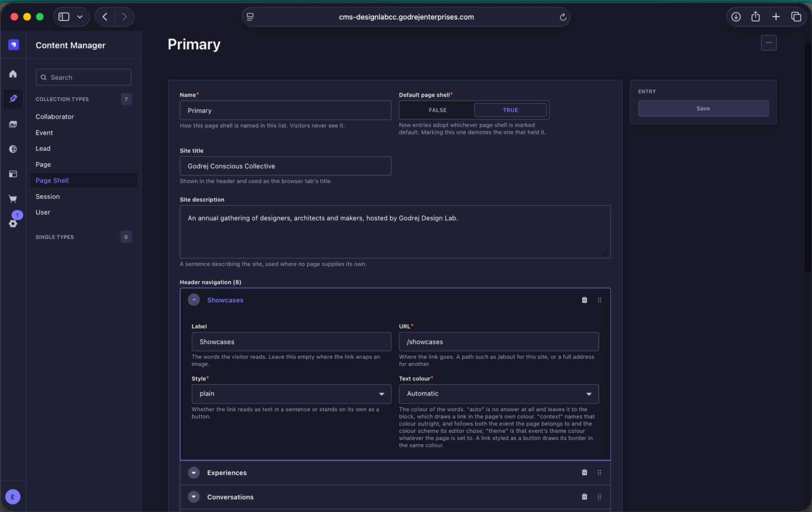The width and height of the screenshot is (812, 512).
Task: Click the URL field with /showcases
Action: [499, 341]
